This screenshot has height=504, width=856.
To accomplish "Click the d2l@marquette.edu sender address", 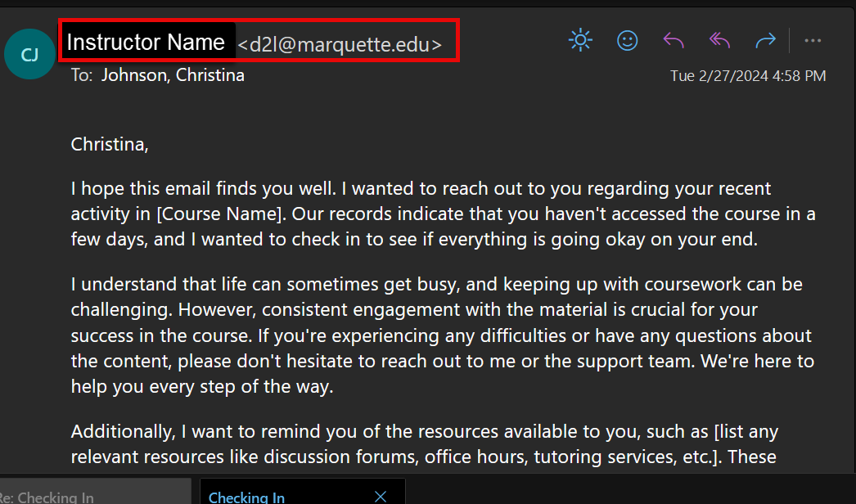I will (x=340, y=45).
